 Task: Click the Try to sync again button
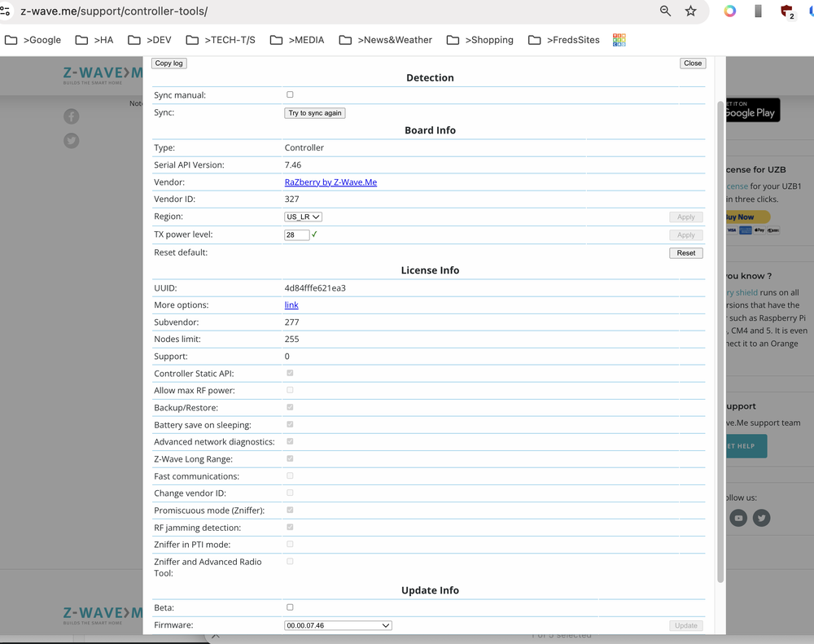pos(314,112)
